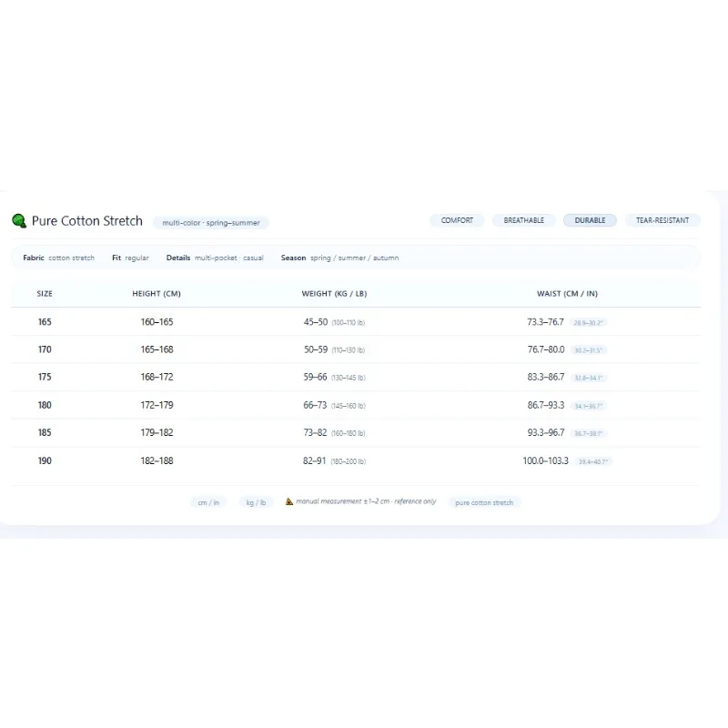Viewport: 728px width, 728px height.
Task: Click the Details value 'multi-pocket · casual'
Action: coord(229,258)
